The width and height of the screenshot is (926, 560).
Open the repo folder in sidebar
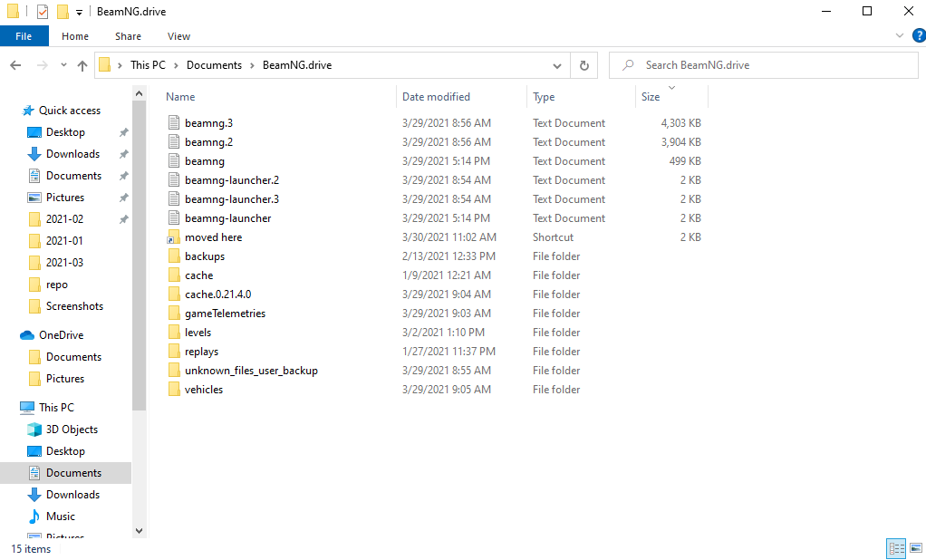pos(57,285)
